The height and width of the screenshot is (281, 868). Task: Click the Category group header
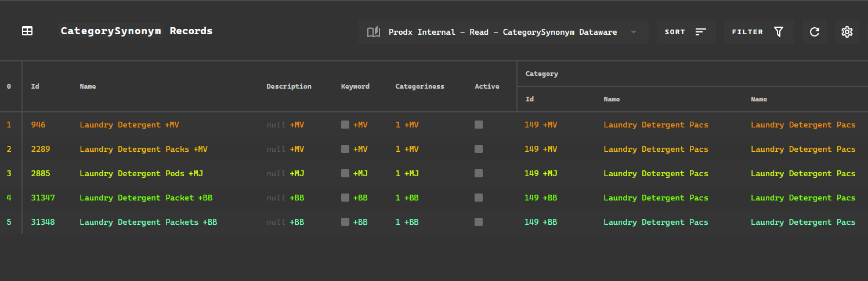(x=541, y=74)
